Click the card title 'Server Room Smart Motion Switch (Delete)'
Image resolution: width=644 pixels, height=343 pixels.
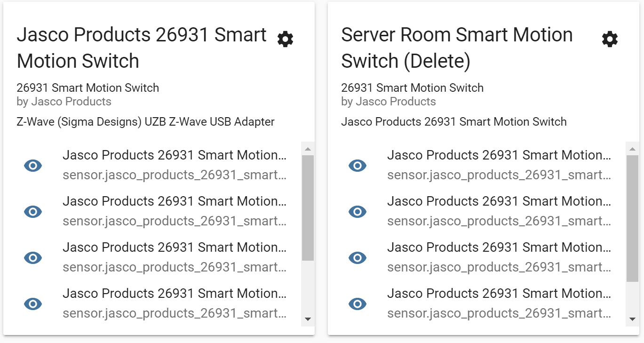pyautogui.click(x=456, y=47)
